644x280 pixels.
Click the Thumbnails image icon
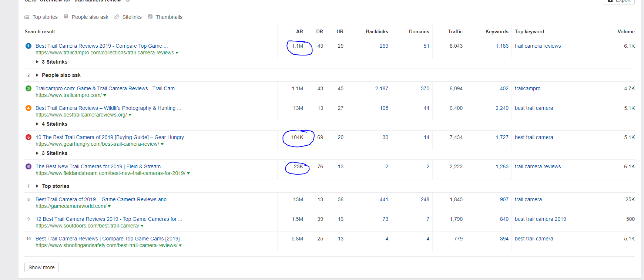tap(150, 17)
